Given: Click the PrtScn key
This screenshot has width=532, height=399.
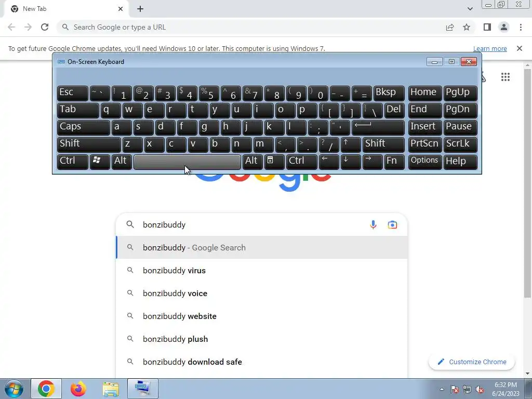Looking at the screenshot, I should 425,144.
